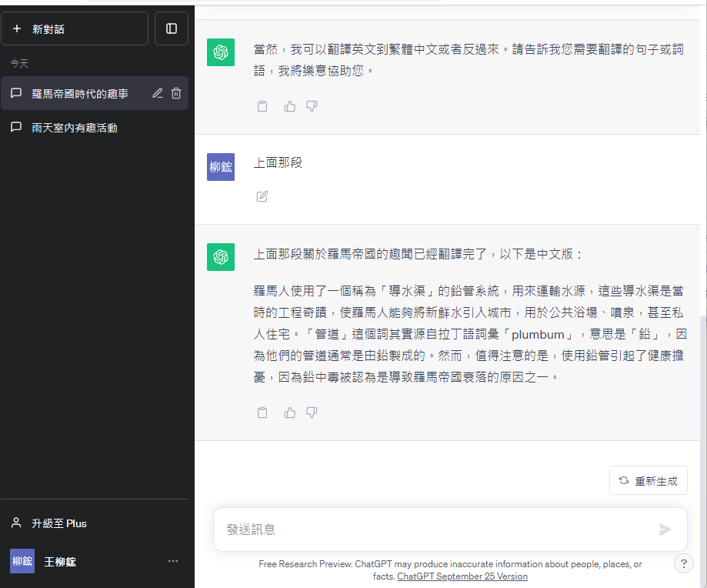
Task: Start a new chat with 新對話
Action: [x=75, y=28]
